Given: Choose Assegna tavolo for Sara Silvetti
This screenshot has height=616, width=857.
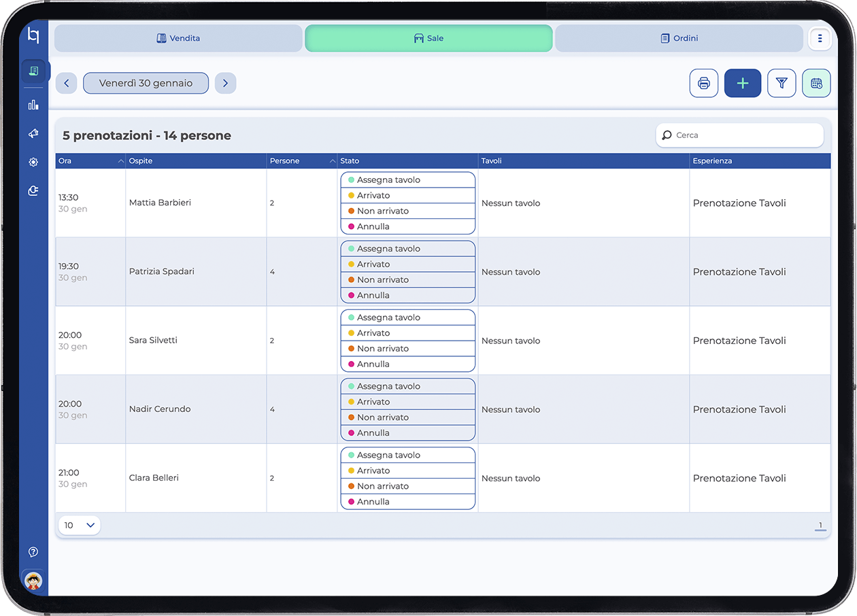Looking at the screenshot, I should click(407, 317).
